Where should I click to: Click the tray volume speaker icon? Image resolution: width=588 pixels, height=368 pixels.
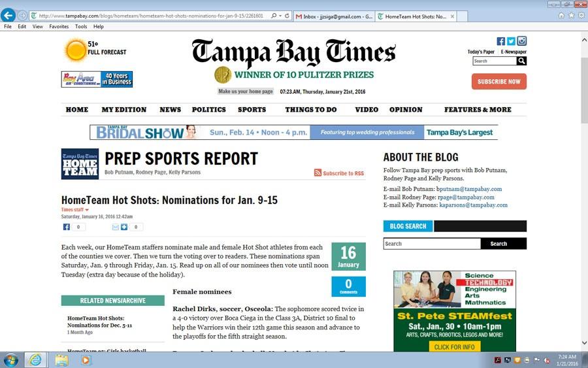(547, 361)
